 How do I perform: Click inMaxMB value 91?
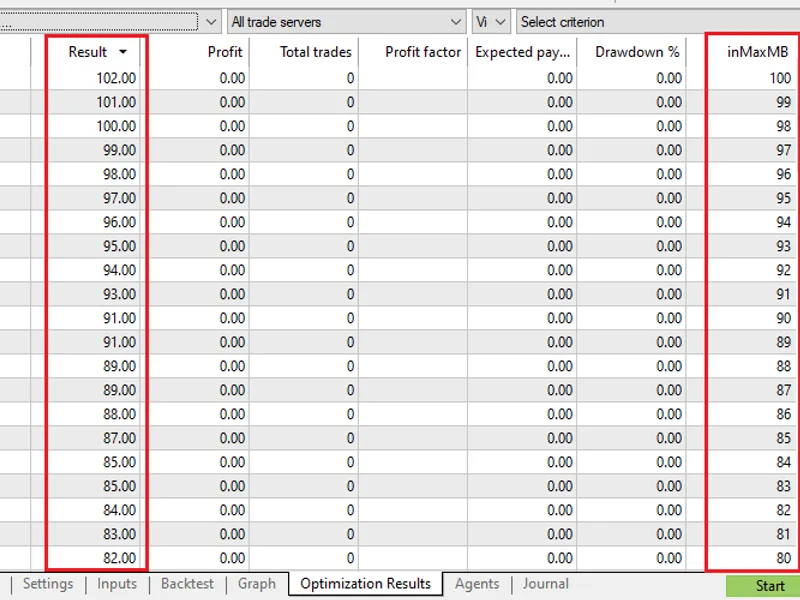[784, 294]
